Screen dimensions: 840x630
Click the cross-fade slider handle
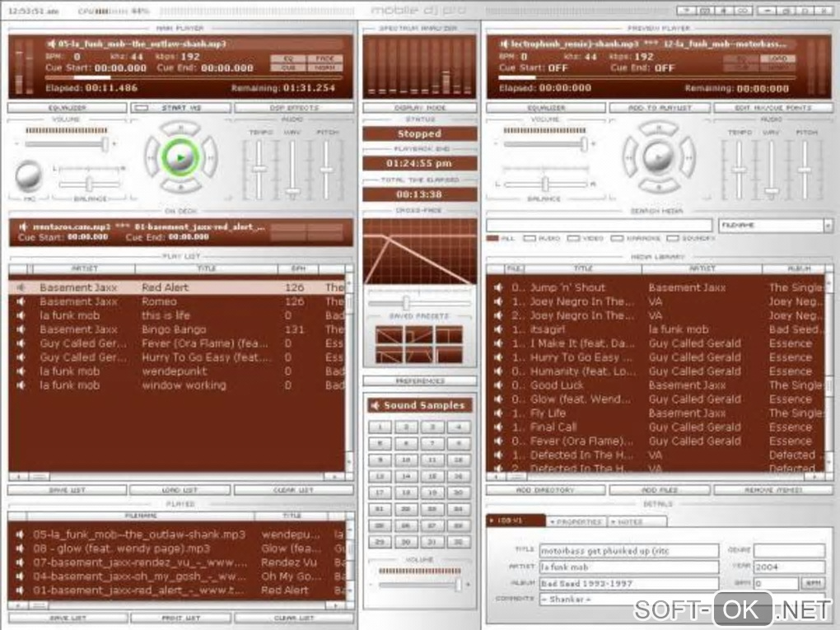[407, 303]
